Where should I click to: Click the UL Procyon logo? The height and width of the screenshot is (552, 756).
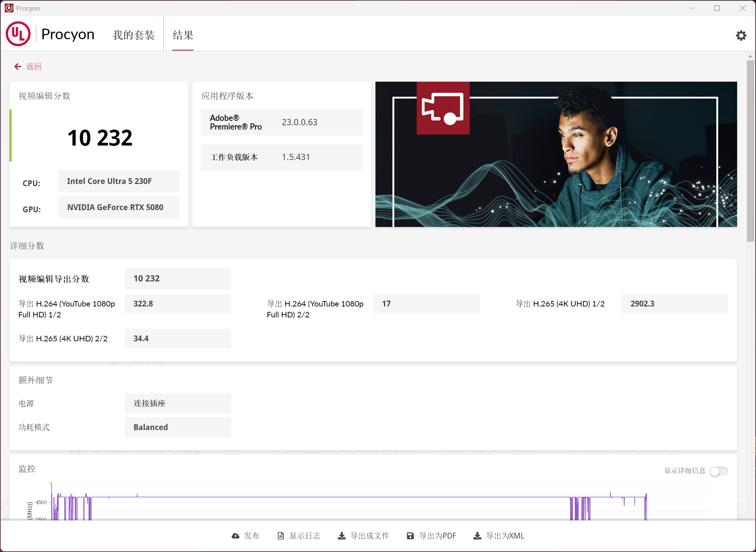[x=18, y=34]
